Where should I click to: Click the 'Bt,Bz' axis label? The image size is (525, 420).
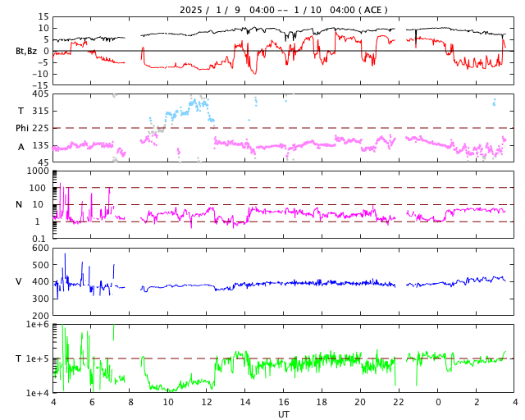pos(26,51)
